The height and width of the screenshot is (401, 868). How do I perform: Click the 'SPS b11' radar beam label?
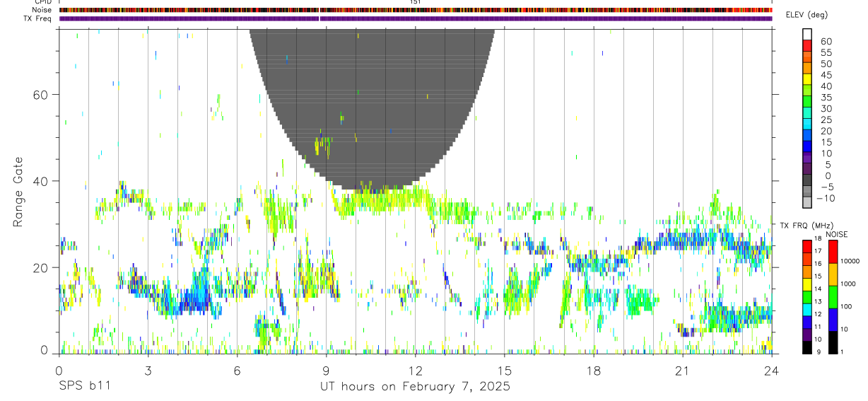(83, 386)
